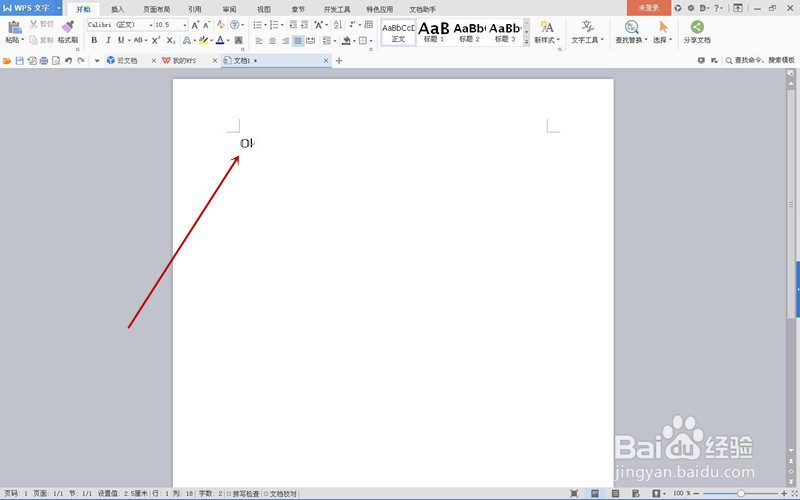800x500 pixels.
Task: Select the Format Painter (格式刷) brush
Action: coord(67,27)
